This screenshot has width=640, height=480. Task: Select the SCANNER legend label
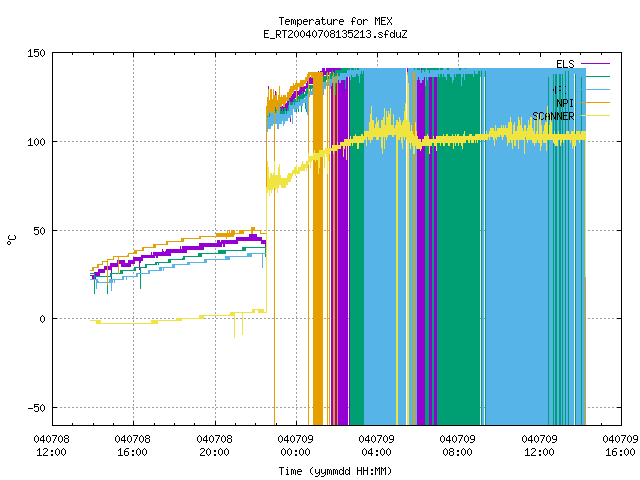(553, 116)
